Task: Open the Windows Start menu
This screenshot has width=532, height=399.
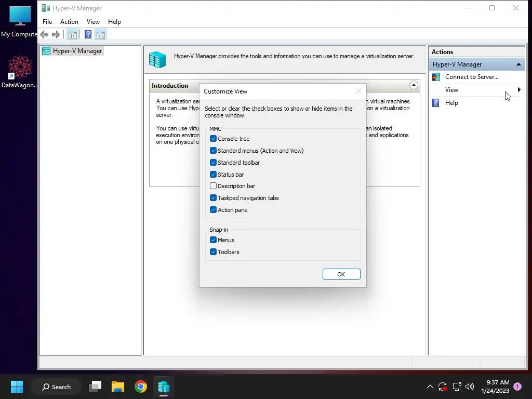Action: 17,387
